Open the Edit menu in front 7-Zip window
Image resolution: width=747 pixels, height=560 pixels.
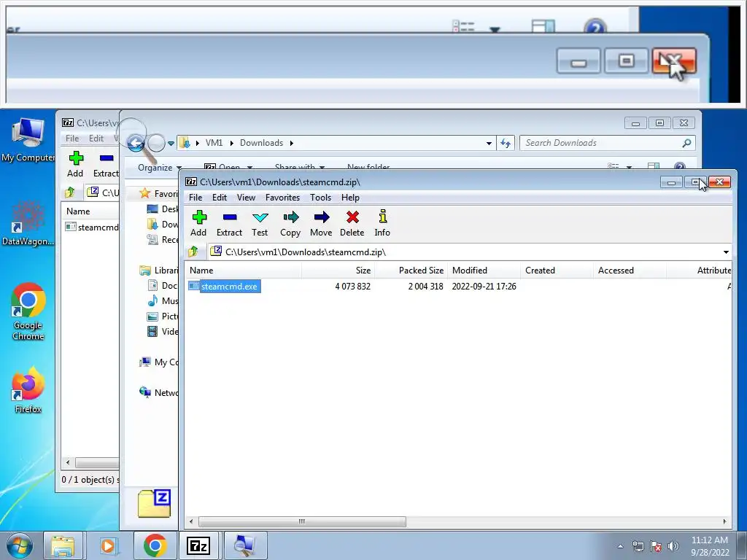(219, 197)
